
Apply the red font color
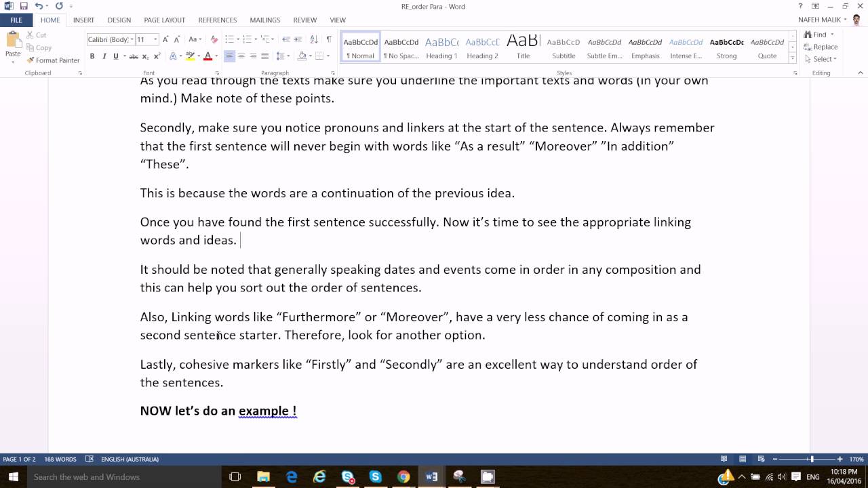pos(208,56)
